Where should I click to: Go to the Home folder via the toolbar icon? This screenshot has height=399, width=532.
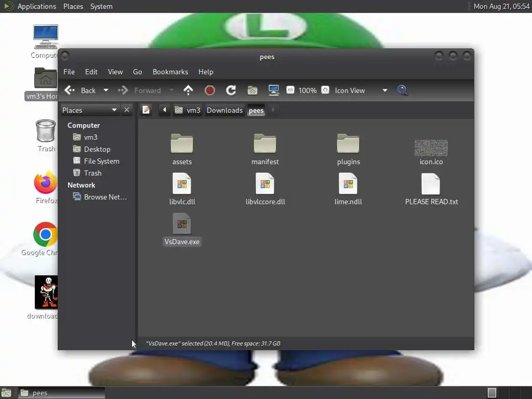[252, 90]
